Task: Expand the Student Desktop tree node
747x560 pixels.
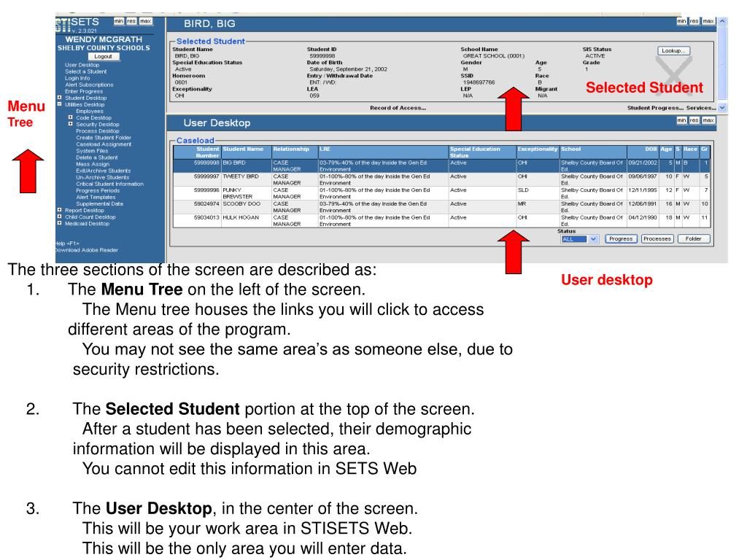Action: (x=60, y=98)
